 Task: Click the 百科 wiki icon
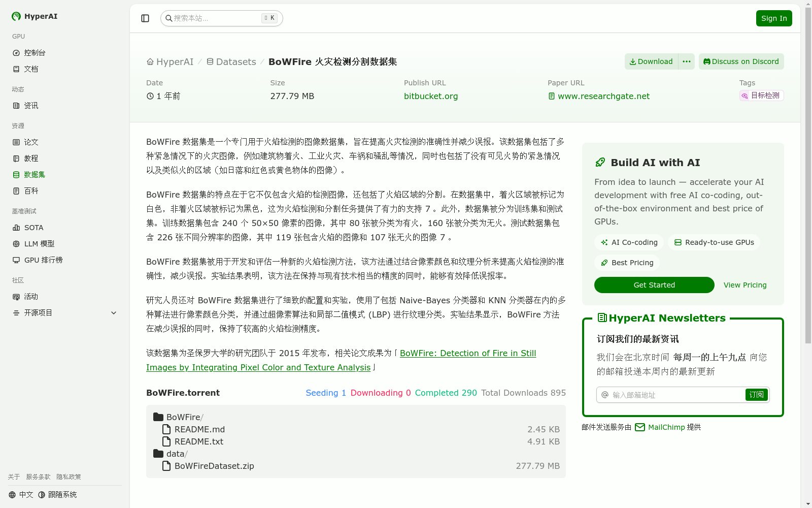pyautogui.click(x=16, y=191)
